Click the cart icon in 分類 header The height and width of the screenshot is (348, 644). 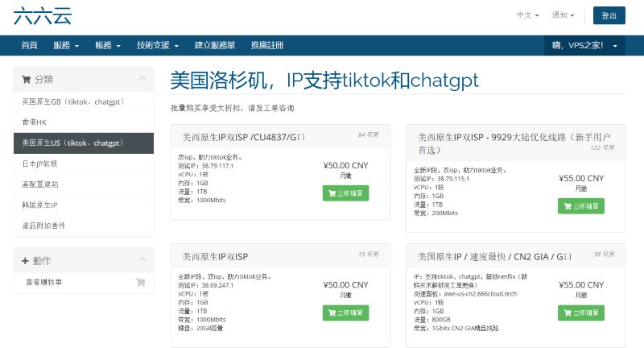[27, 80]
